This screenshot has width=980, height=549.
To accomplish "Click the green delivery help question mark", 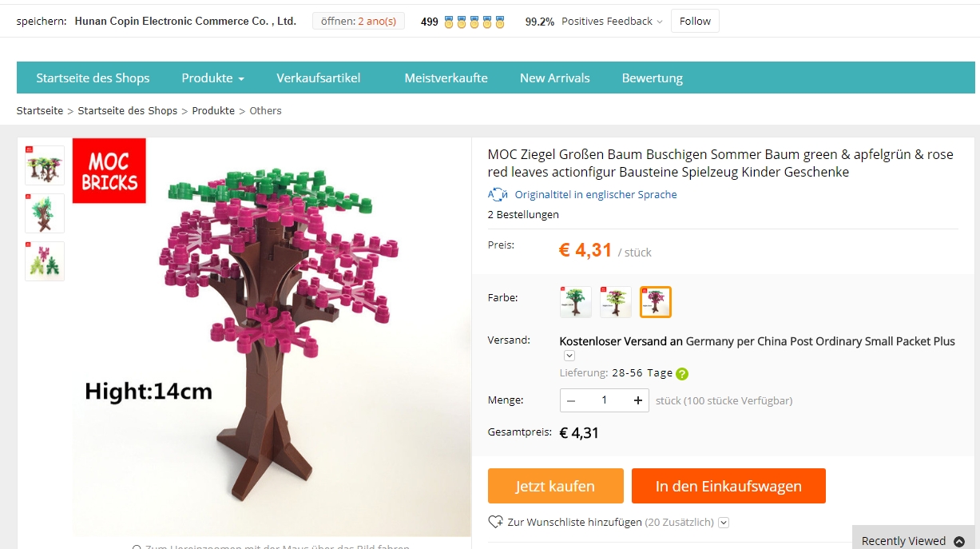I will 681,373.
